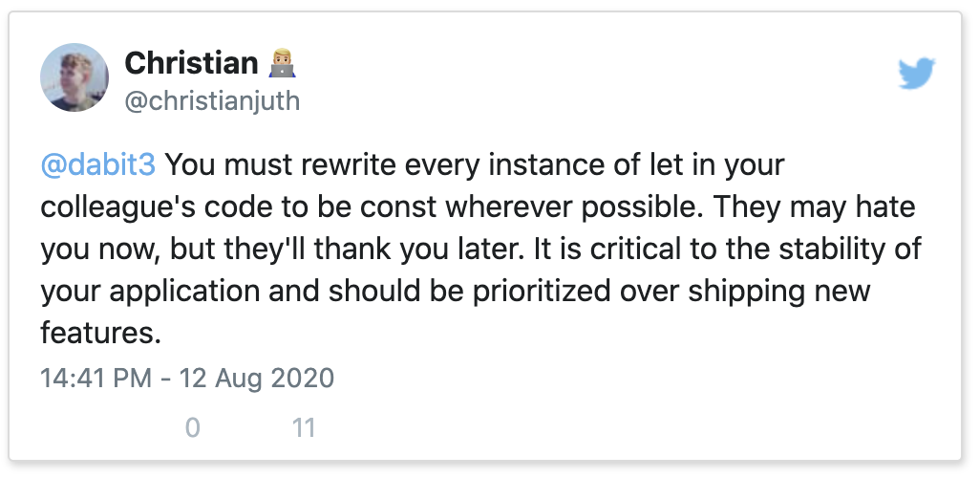Click the word prioritized in the tweet
Viewport: 980px width, 478px height.
pyautogui.click(x=542, y=293)
